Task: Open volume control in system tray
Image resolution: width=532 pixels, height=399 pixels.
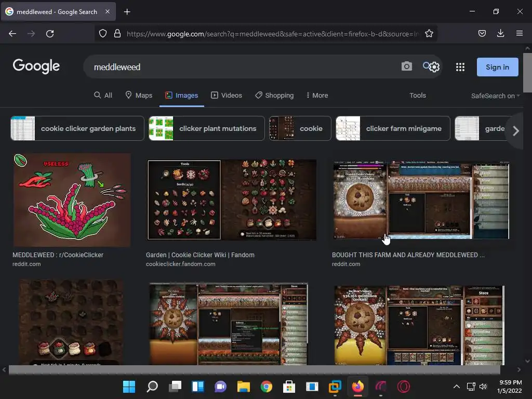Action: tap(483, 387)
